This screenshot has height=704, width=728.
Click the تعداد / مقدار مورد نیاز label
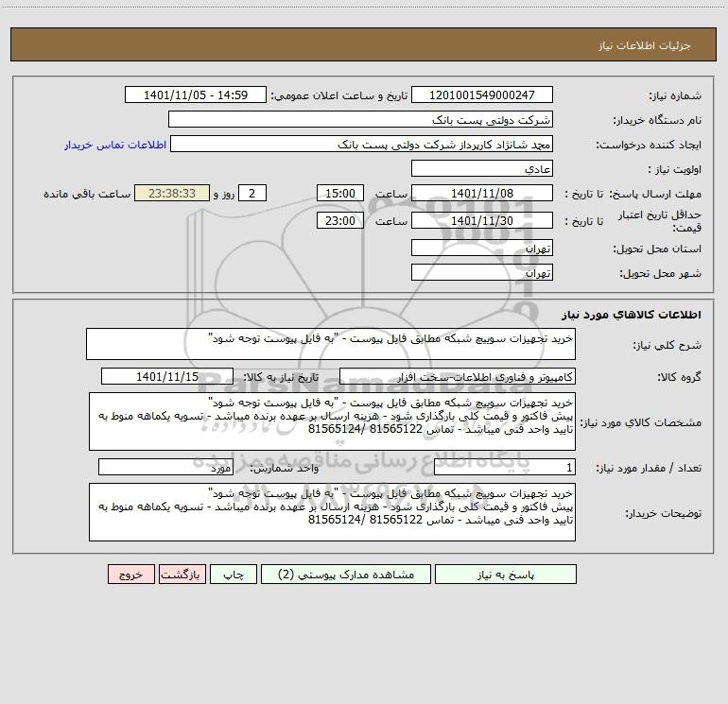click(649, 468)
